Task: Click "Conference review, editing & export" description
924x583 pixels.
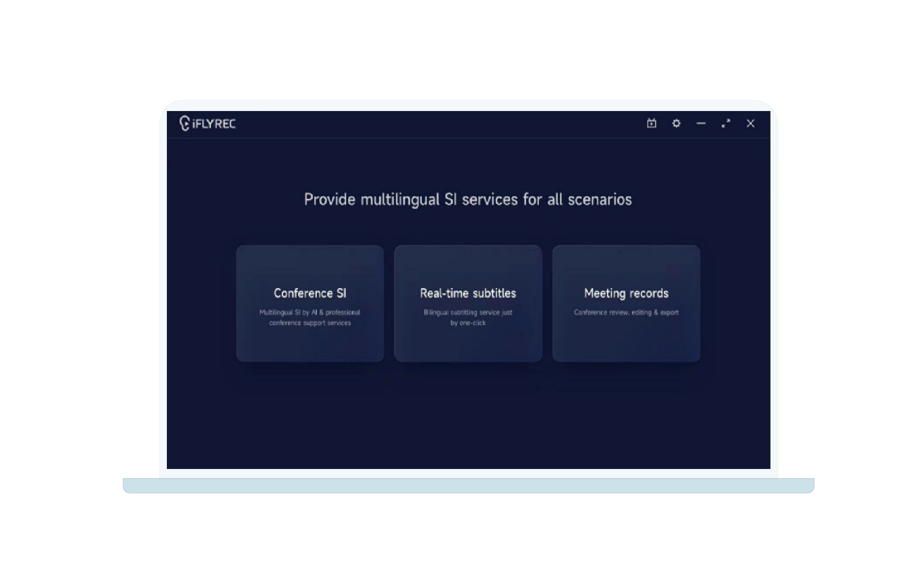Action: click(626, 313)
